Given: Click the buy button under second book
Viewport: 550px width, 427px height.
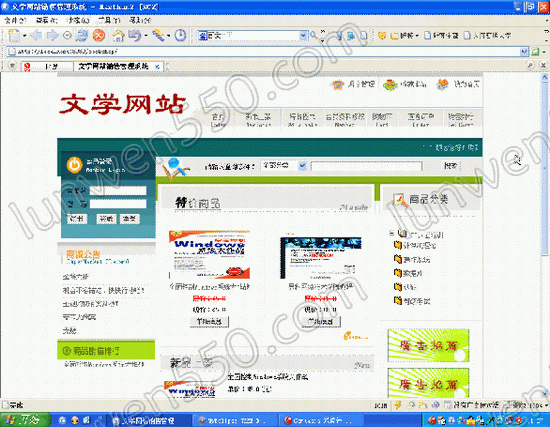Looking at the screenshot, I should coord(321,321).
